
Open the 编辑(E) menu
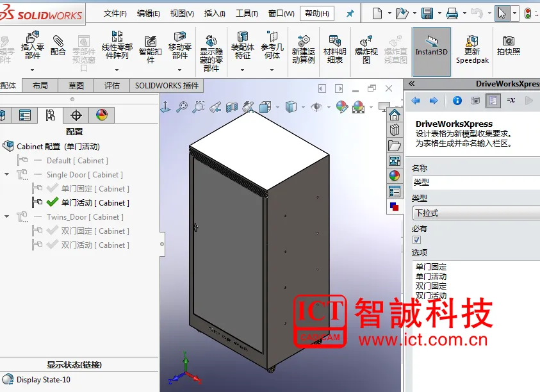point(149,13)
